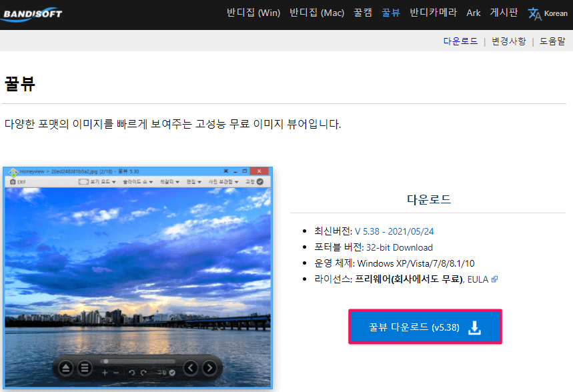Open the Ark navigation item
573x392 pixels.
click(x=473, y=13)
